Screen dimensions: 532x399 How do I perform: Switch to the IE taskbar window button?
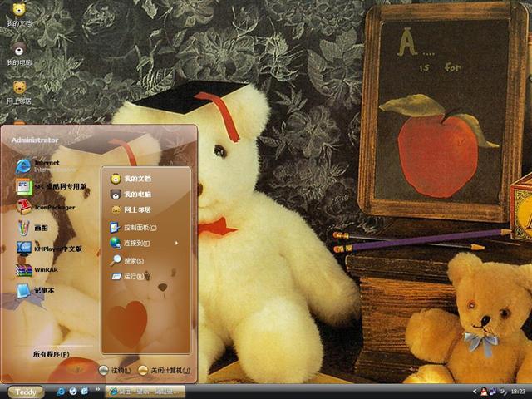pyautogui.click(x=145, y=392)
